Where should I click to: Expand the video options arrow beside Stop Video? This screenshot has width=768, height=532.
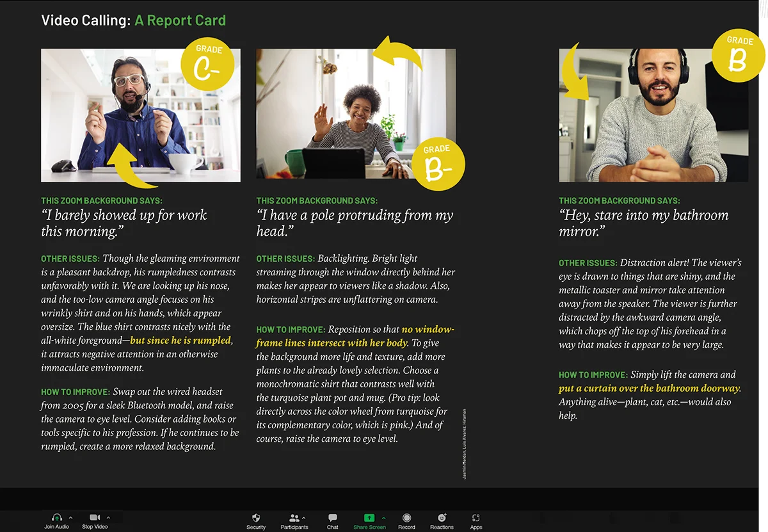[x=108, y=517]
